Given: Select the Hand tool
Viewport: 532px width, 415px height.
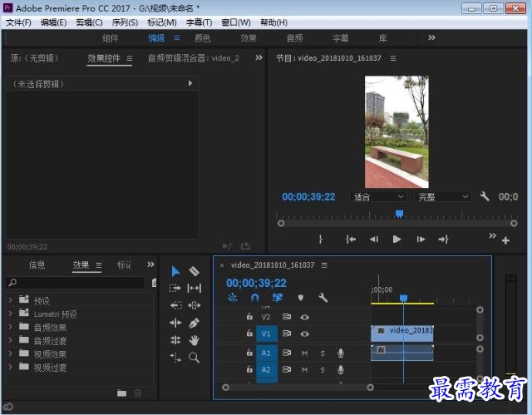Looking at the screenshot, I should point(194,340).
